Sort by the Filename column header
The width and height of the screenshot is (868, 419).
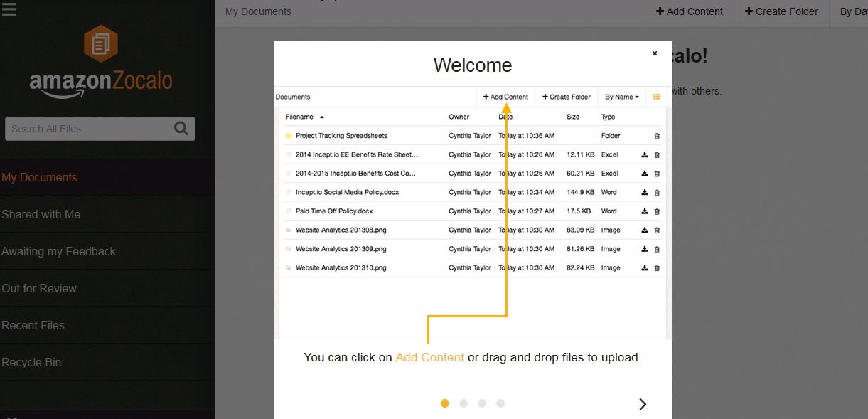click(304, 117)
